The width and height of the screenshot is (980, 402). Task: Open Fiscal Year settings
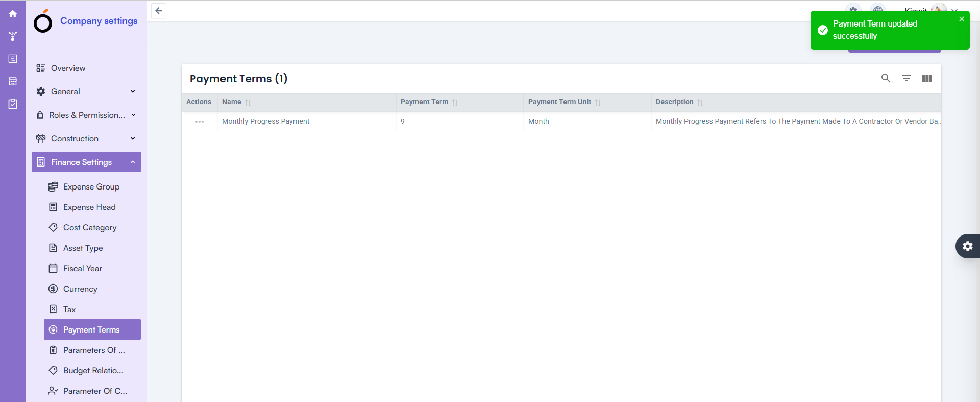[x=92, y=268]
